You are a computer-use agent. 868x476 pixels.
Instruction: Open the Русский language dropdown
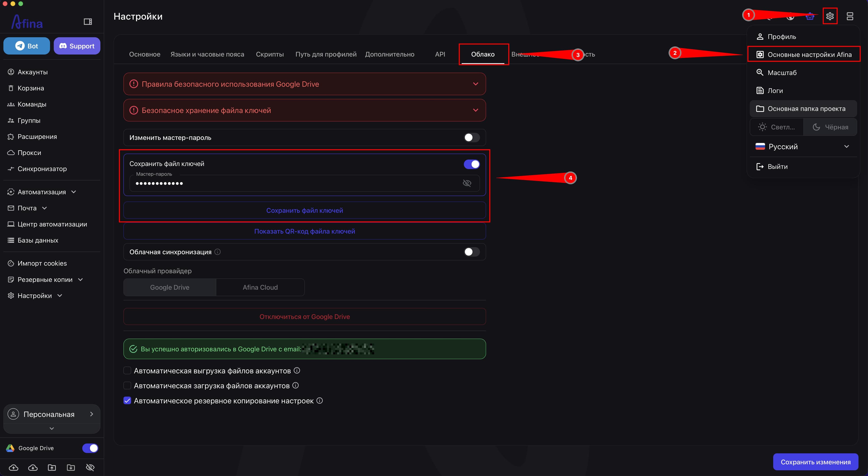coord(803,147)
